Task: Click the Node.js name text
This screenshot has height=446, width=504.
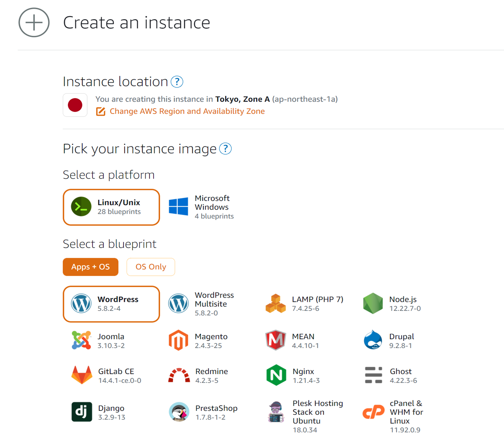Action: pos(403,299)
